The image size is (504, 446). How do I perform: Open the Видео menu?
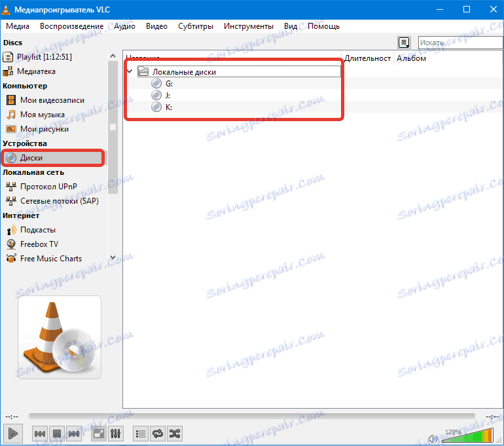pyautogui.click(x=156, y=26)
